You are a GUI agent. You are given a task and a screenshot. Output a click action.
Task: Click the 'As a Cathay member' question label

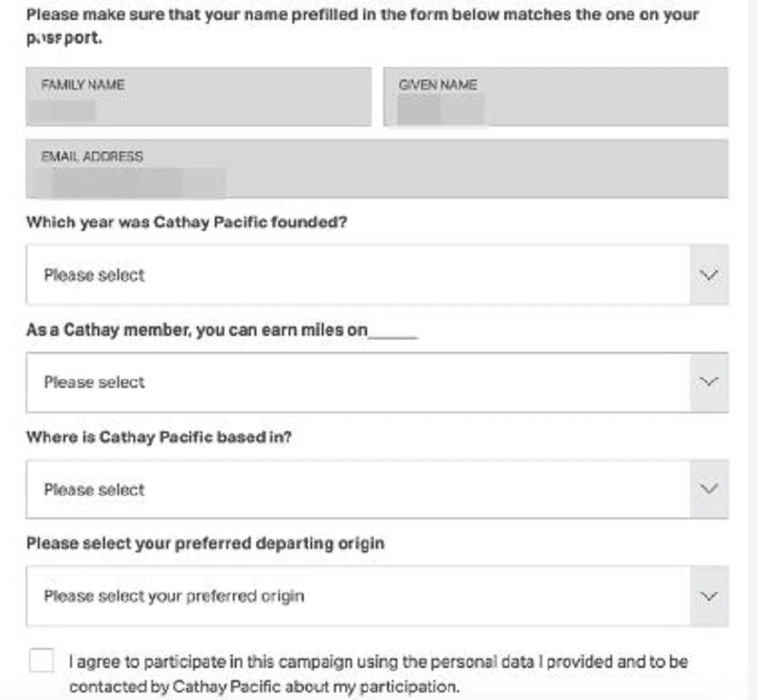(x=197, y=330)
